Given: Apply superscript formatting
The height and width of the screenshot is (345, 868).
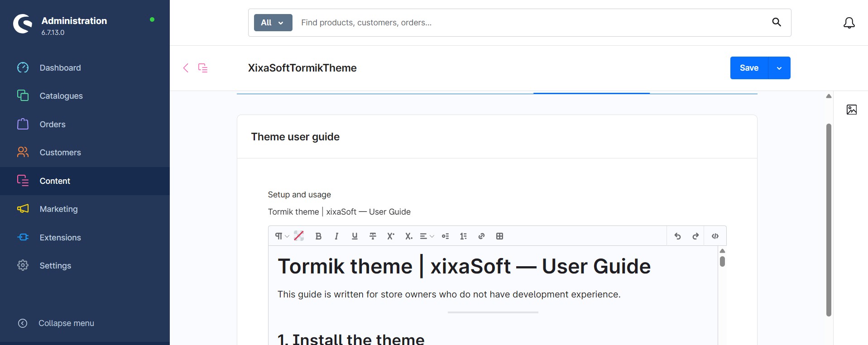Looking at the screenshot, I should tap(391, 236).
